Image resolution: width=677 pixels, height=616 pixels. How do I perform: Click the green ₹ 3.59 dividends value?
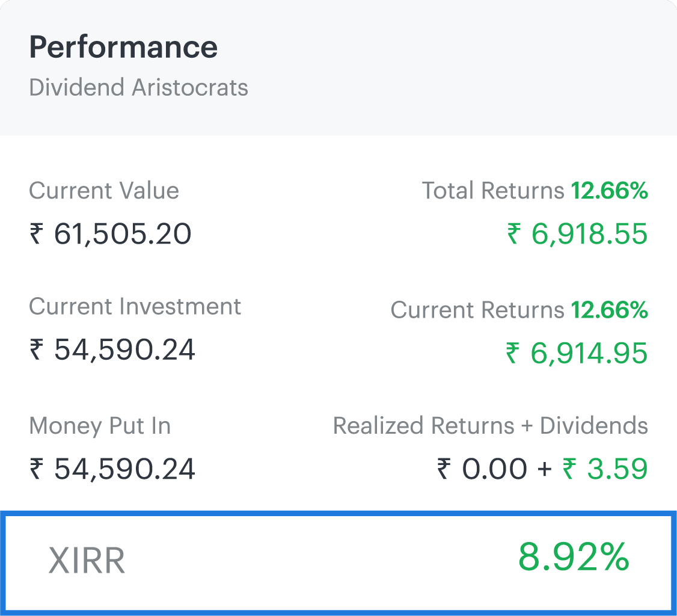[605, 469]
